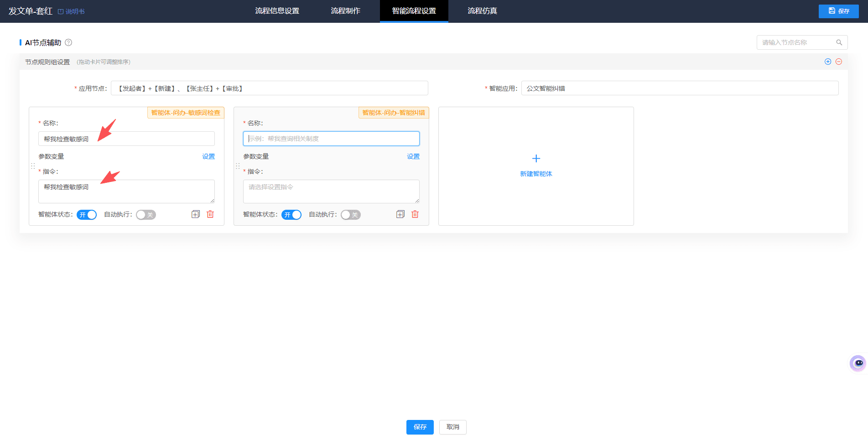Remove the node rule group with minus icon
Screen dimensions: 868x440
tap(839, 62)
